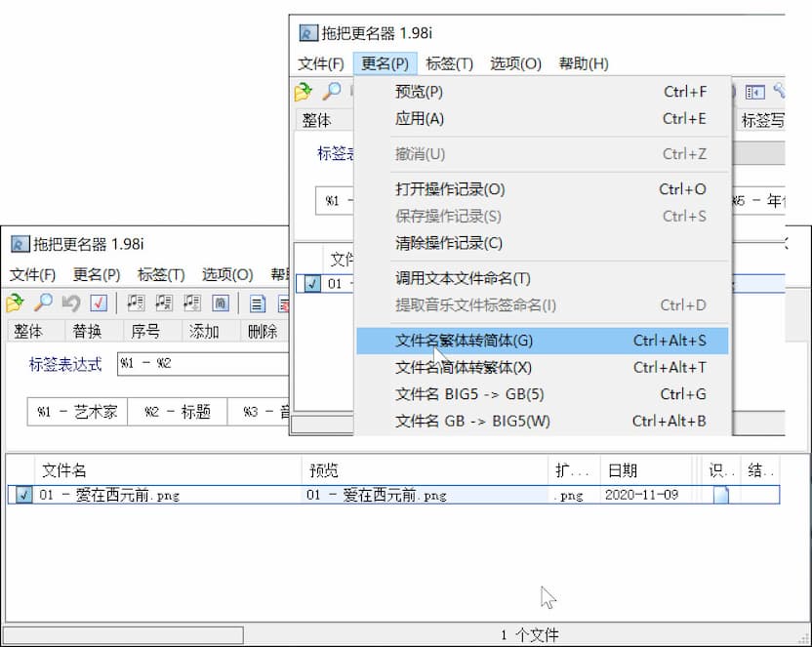Click the red checkmark apply toolbar icon
Viewport: 812px width, 647px height.
[99, 303]
